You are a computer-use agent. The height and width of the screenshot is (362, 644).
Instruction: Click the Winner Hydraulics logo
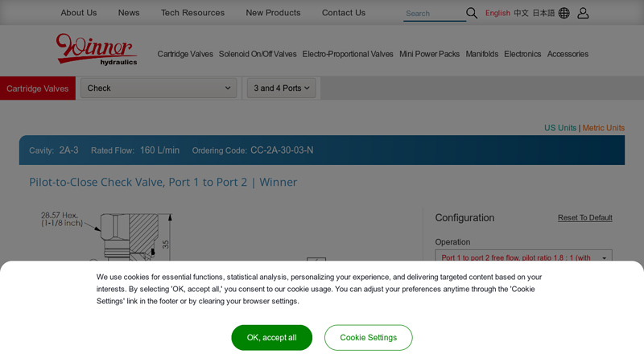tap(97, 49)
